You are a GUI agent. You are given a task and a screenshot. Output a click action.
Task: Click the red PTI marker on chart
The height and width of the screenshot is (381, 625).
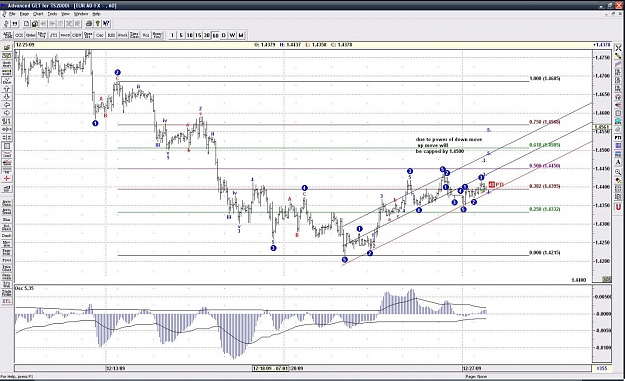click(x=496, y=185)
